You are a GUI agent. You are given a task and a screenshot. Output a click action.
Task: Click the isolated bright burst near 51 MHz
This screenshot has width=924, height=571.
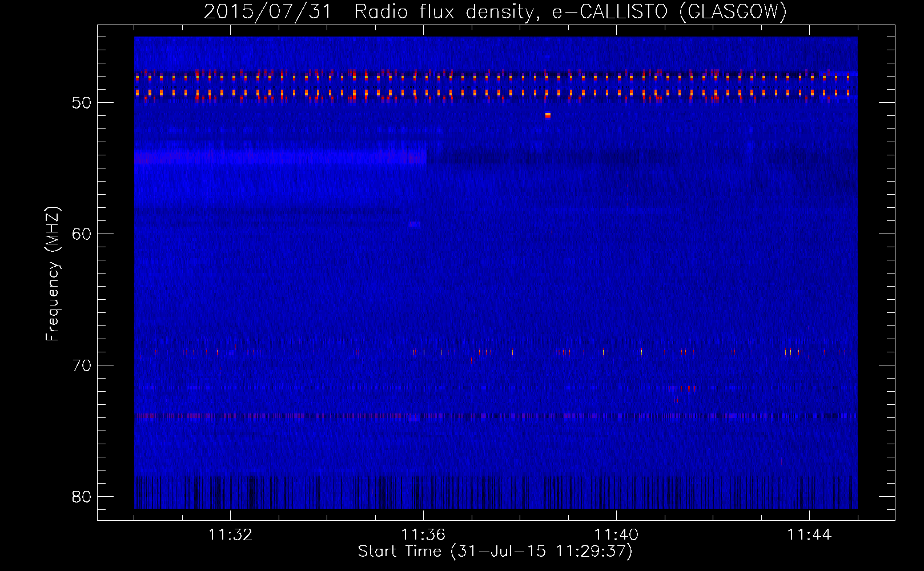click(x=548, y=115)
